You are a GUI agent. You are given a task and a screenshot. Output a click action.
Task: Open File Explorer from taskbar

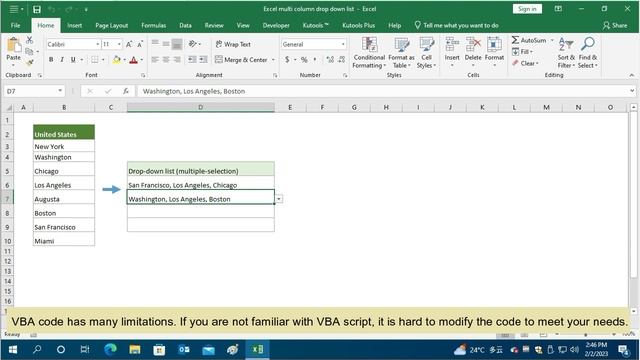(x=135, y=350)
